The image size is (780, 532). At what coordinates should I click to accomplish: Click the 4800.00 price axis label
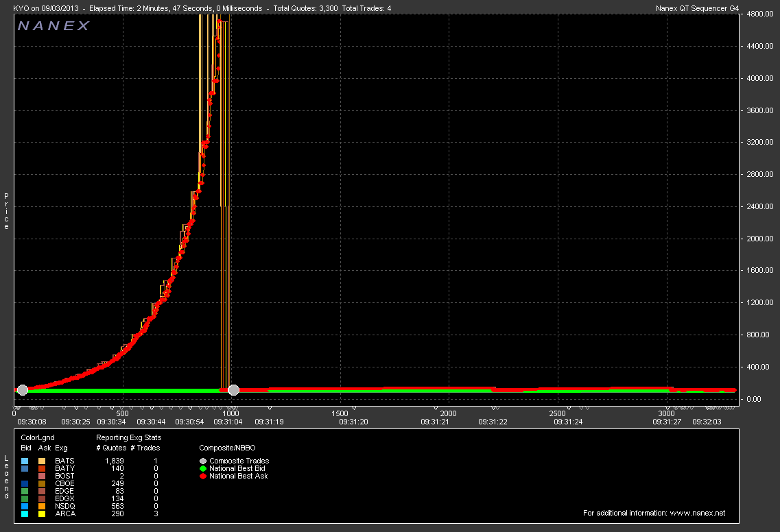click(759, 14)
